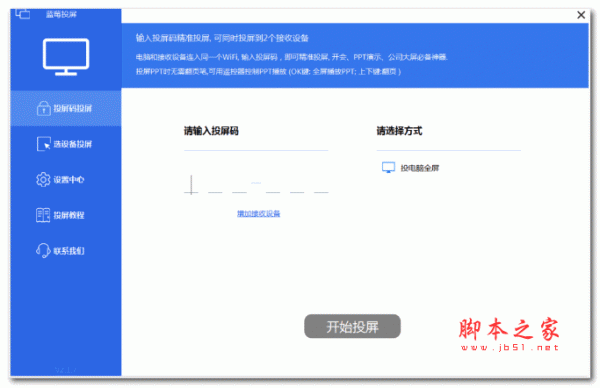Select the 投电脑全屏 option

411,168
